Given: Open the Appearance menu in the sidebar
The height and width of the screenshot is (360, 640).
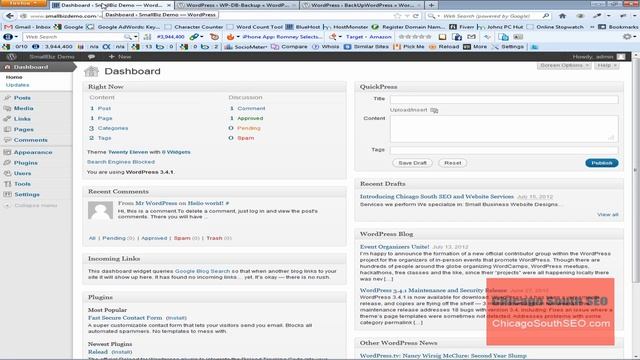Looking at the screenshot, I should point(33,152).
